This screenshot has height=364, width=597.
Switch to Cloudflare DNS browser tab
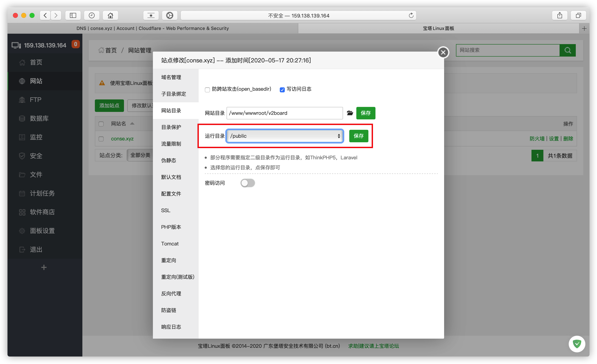(153, 28)
